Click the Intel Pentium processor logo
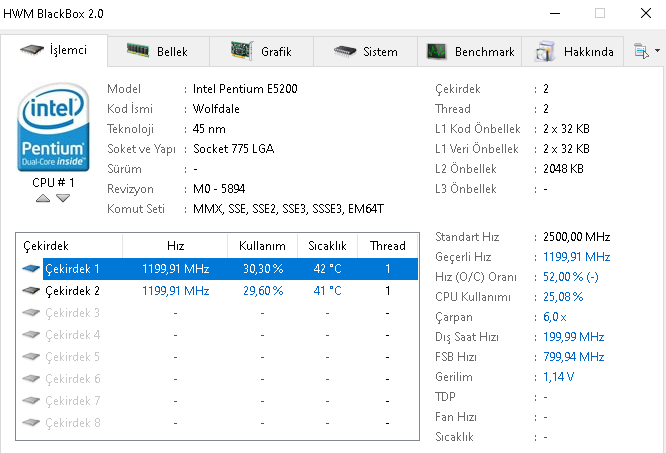666x453 pixels. [x=55, y=128]
